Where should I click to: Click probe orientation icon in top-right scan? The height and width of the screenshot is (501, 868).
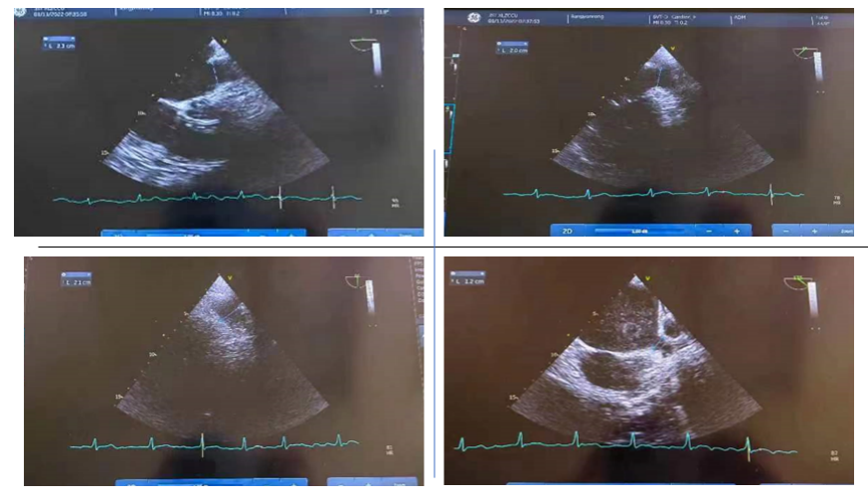click(803, 49)
